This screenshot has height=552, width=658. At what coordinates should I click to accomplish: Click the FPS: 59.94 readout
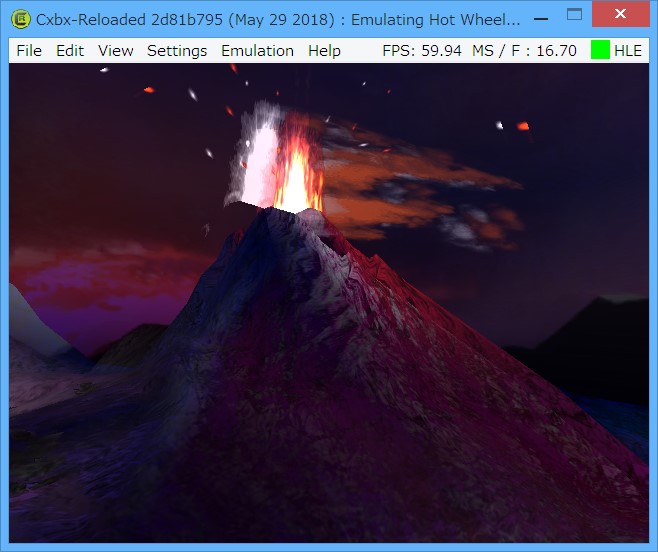coord(421,51)
